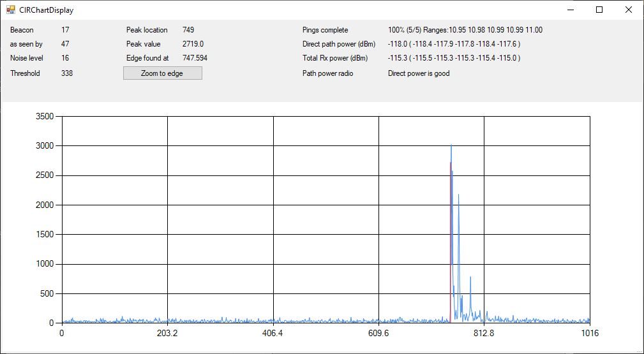Minimize the CIRChartDisplay window
This screenshot has width=644, height=354.
tap(570, 10)
